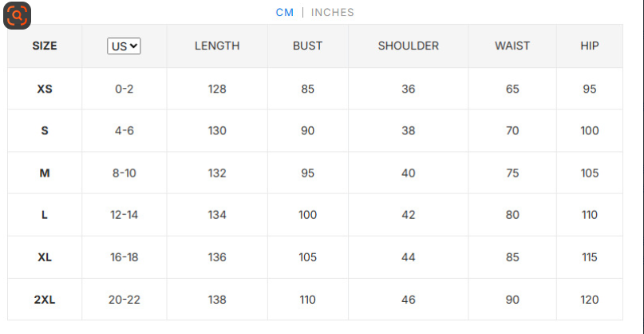Click the WAIST column header
Viewport: 644px width, 334px height.
pos(512,46)
